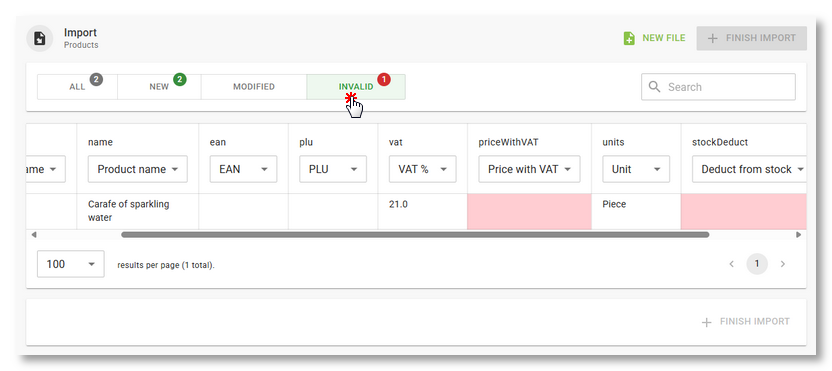Click the green New File document icon
This screenshot has height=371, width=832.
[x=629, y=38]
